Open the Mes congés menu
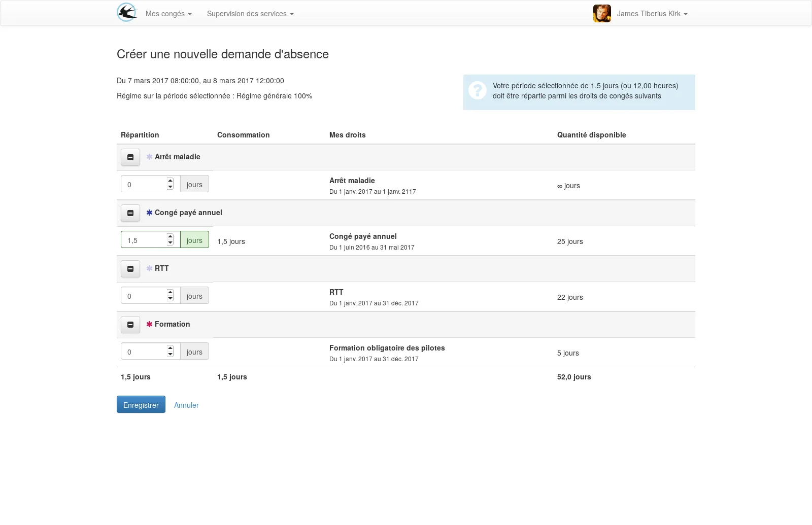 click(x=168, y=14)
